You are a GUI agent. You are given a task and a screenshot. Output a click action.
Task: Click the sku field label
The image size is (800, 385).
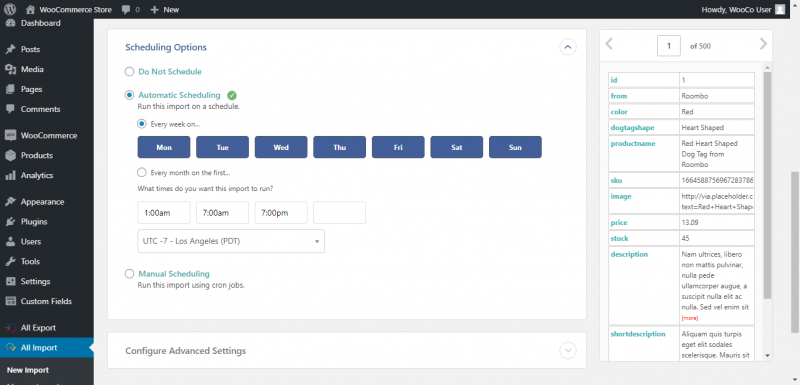pos(616,181)
